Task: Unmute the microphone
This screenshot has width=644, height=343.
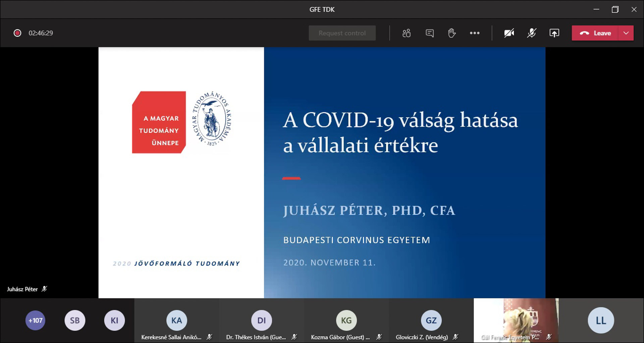Action: [532, 33]
